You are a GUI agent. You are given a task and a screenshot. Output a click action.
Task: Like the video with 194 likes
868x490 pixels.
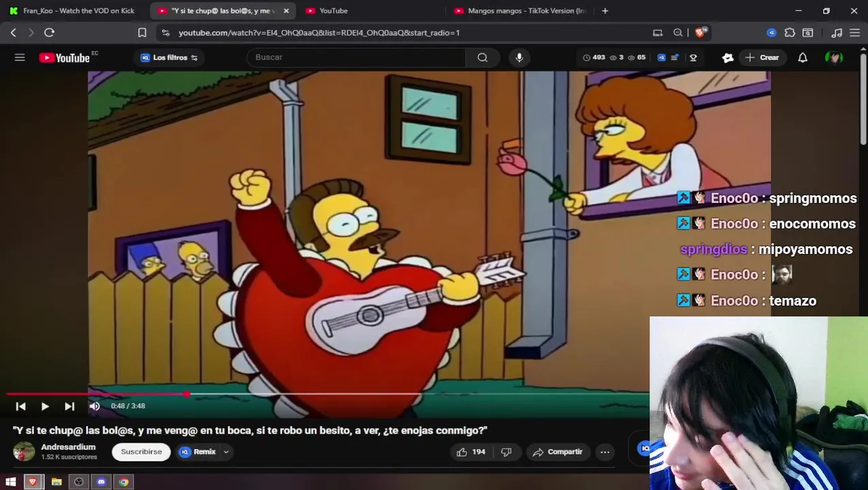(470, 452)
